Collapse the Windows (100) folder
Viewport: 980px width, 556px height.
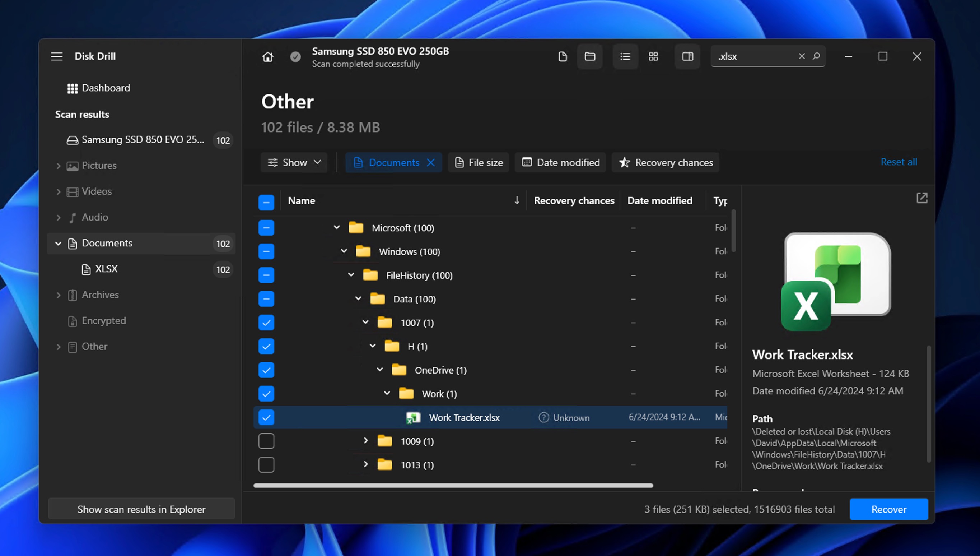pos(344,251)
